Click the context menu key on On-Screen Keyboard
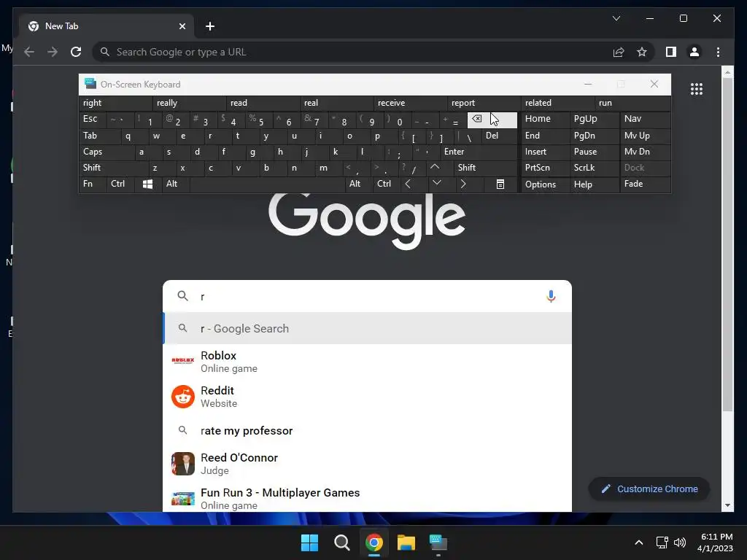Image resolution: width=747 pixels, height=560 pixels. (x=500, y=184)
